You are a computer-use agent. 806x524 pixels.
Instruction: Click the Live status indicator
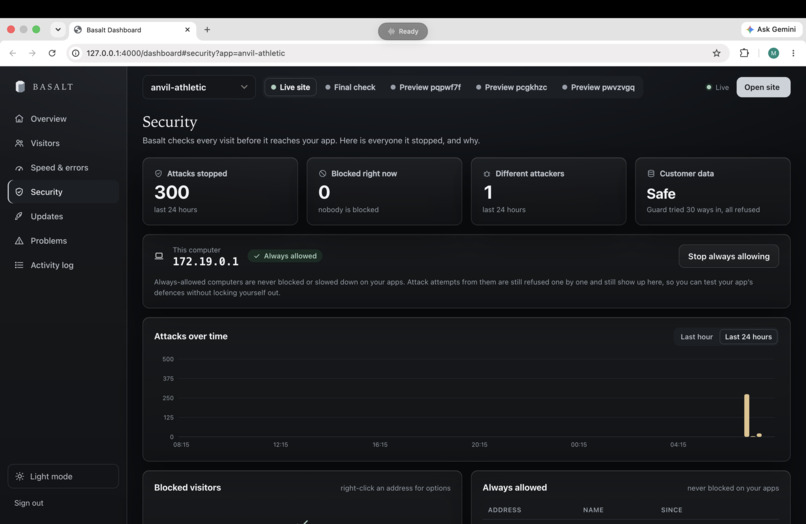tap(718, 87)
